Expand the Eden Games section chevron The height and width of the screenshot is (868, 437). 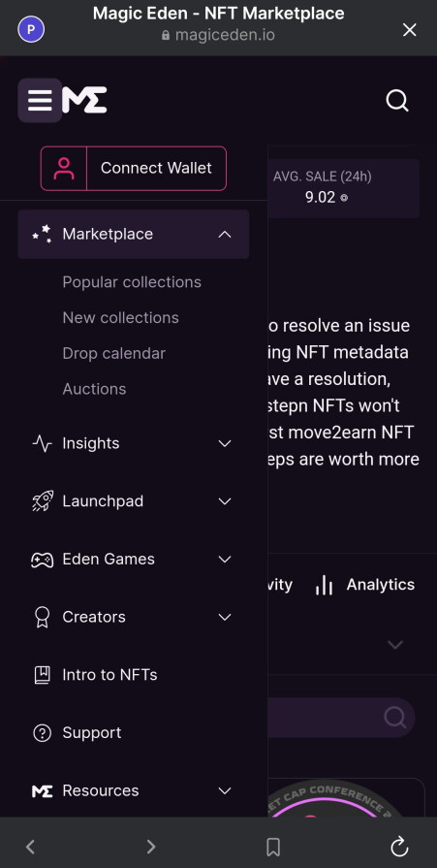pyautogui.click(x=225, y=559)
